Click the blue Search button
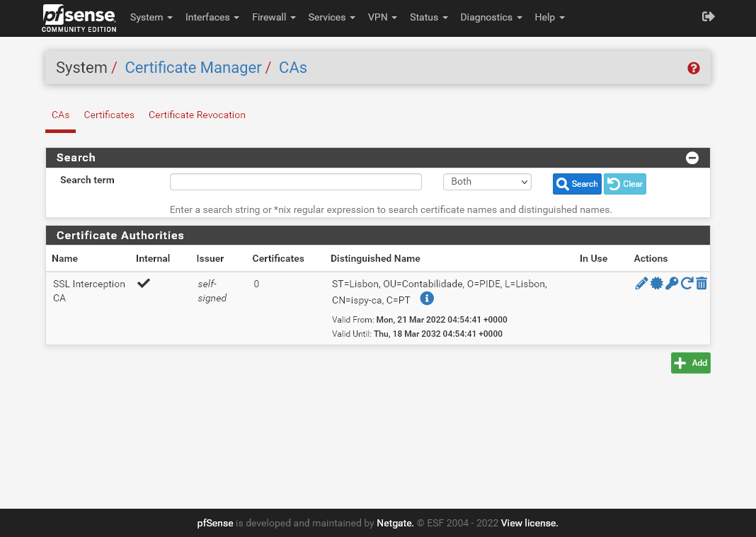Screen dimensions: 756x537 [577, 184]
